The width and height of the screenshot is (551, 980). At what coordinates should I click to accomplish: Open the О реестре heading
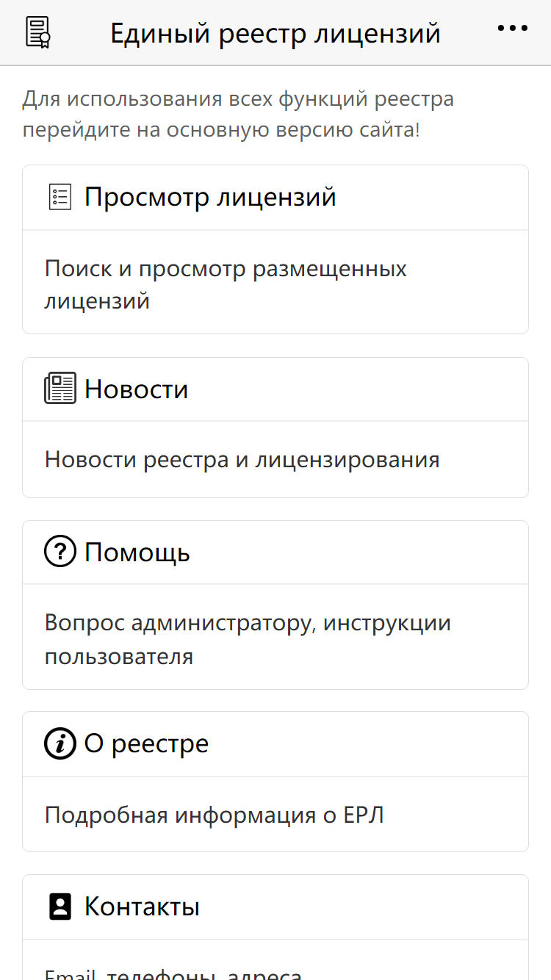click(x=147, y=743)
